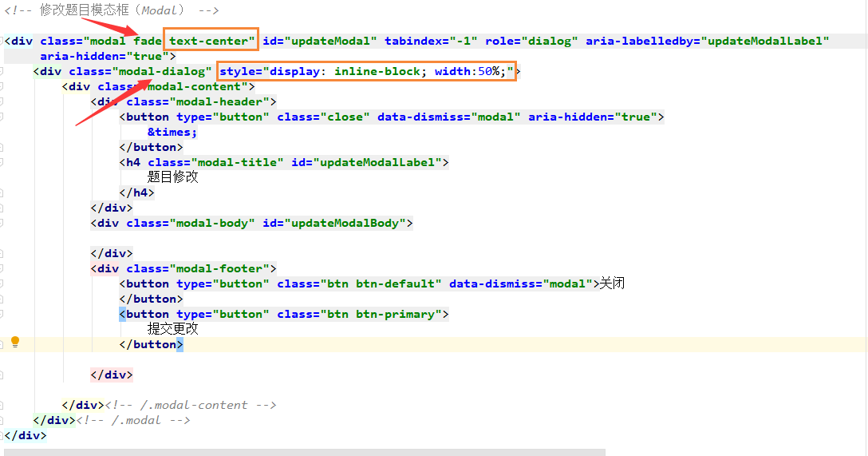Click the id="updateModal" attribute
The image size is (868, 456).
tap(320, 41)
